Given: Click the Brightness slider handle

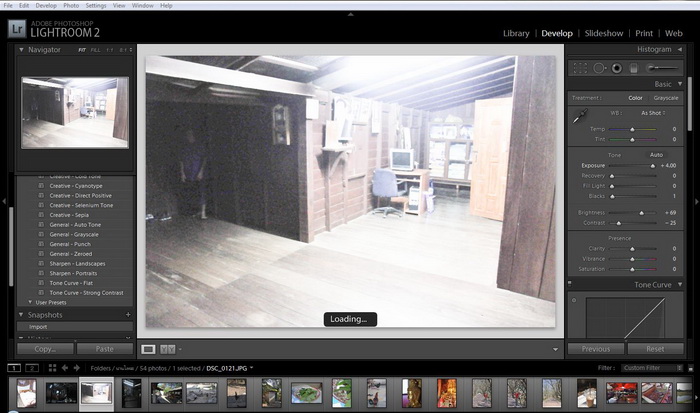Looking at the screenshot, I should pyautogui.click(x=642, y=213).
